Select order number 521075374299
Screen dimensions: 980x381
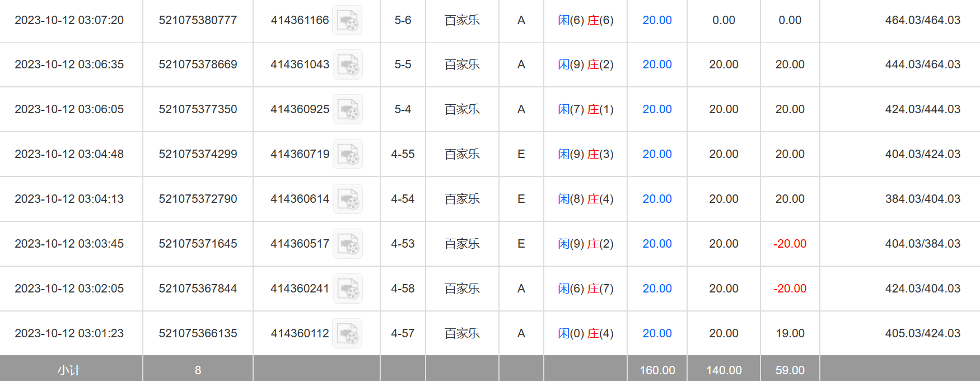point(198,154)
